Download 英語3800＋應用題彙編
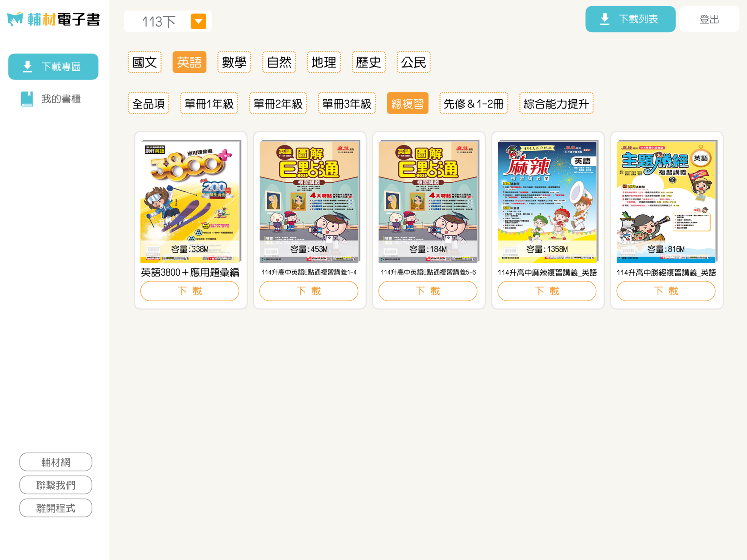747x560 pixels. click(x=190, y=291)
